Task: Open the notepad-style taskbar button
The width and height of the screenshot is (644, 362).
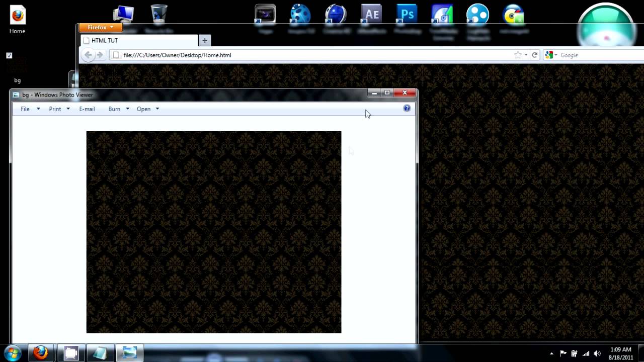Action: 100,353
